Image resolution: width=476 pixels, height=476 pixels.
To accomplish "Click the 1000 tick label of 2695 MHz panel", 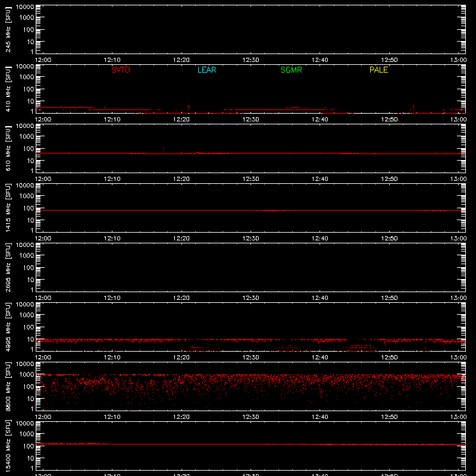I will (27, 256).
